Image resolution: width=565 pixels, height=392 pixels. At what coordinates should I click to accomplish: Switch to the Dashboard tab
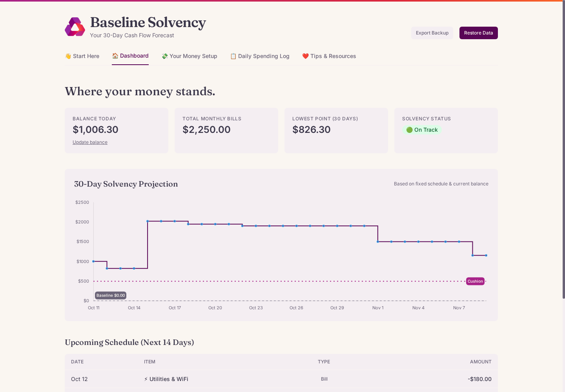(x=130, y=56)
